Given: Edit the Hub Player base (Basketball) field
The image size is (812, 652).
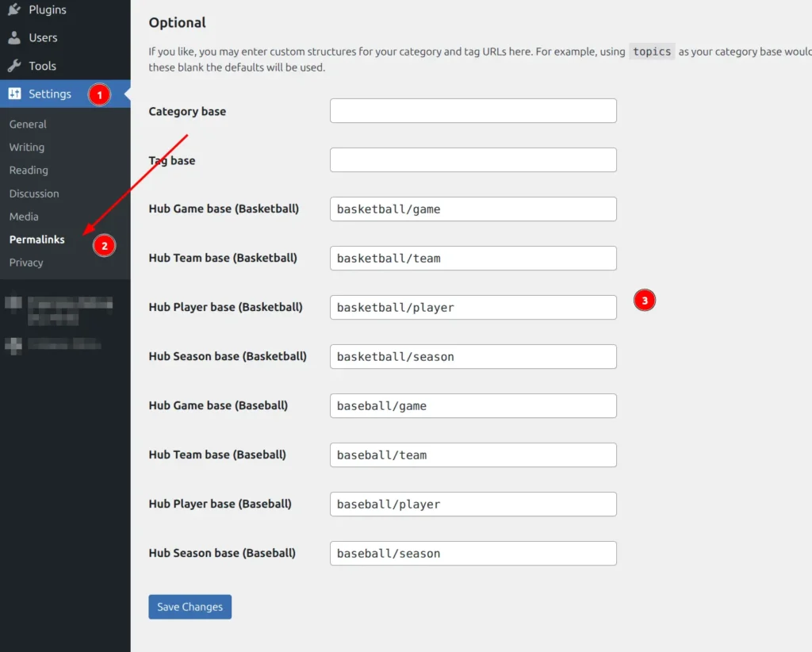Looking at the screenshot, I should 473,308.
